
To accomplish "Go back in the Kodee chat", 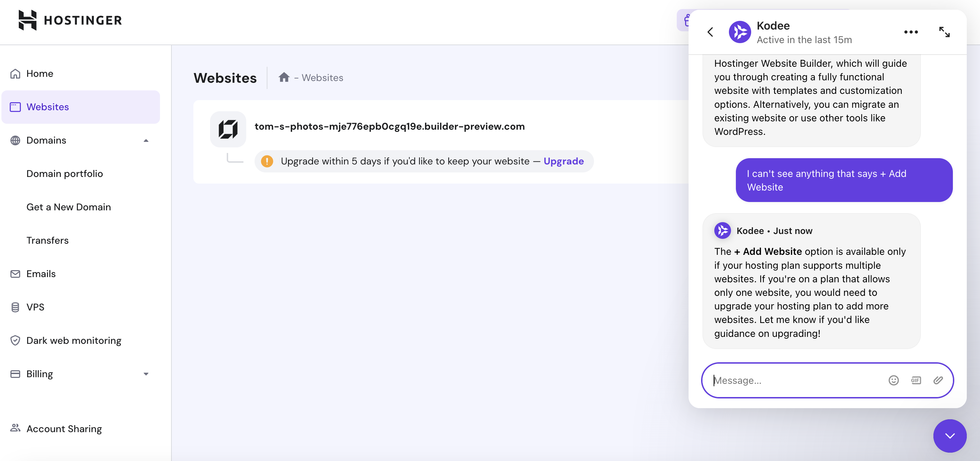I will coord(710,32).
